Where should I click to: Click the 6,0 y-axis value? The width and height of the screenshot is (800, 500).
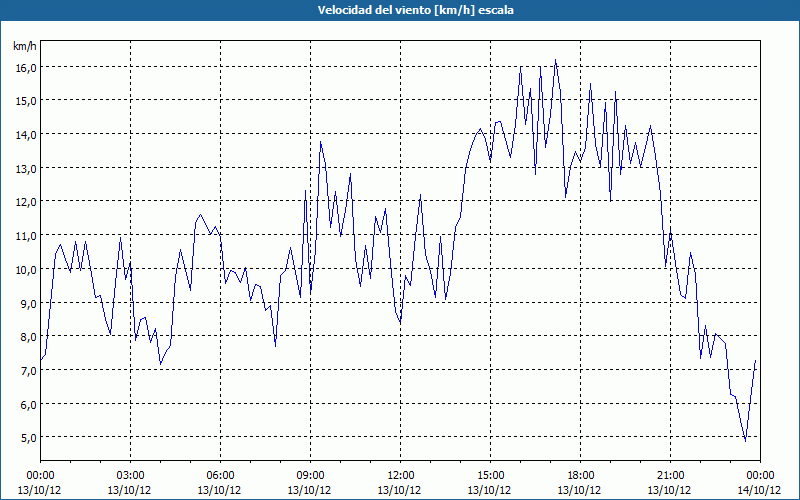tap(28, 405)
